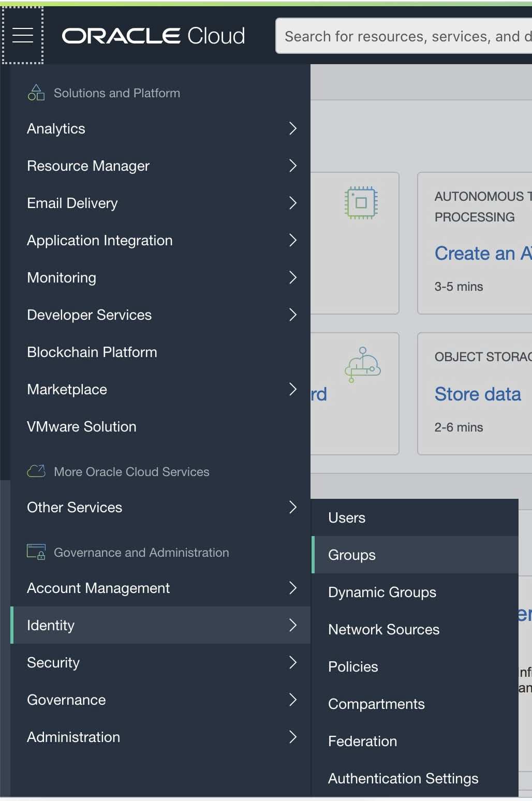Open Developer Services menu entry

160,315
